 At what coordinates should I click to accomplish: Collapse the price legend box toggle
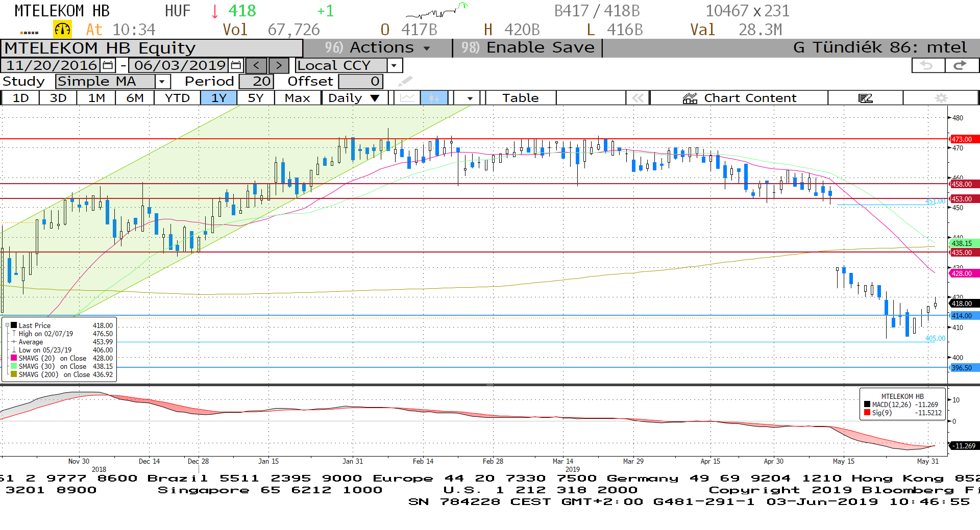coord(7,325)
